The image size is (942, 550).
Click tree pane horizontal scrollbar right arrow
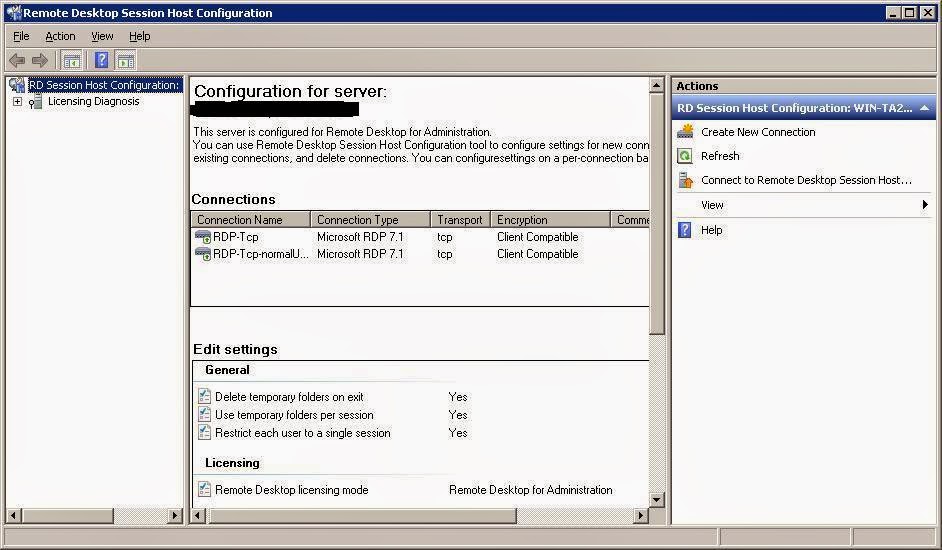pos(175,515)
